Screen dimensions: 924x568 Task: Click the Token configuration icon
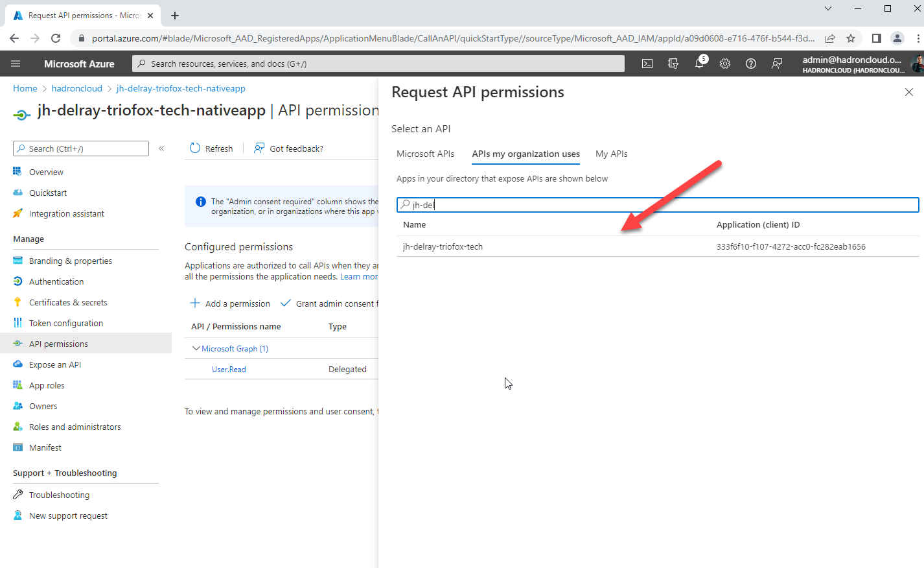(x=17, y=323)
